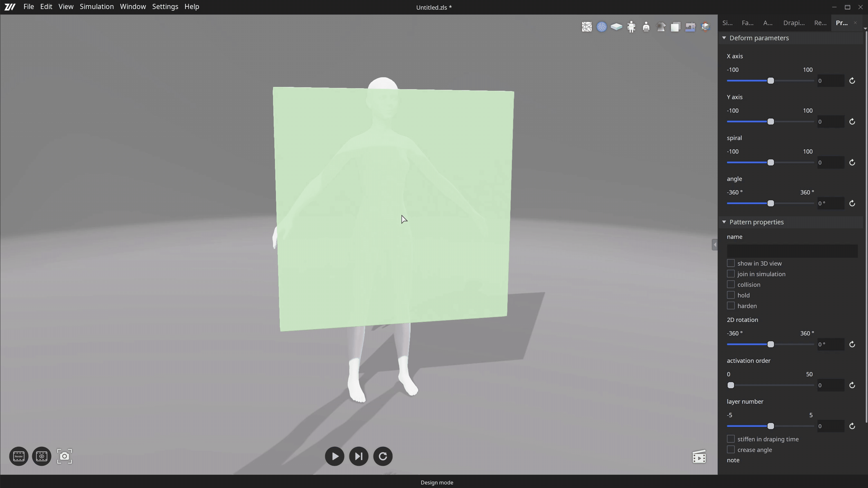868x488 pixels.
Task: Reset the X axis value with refresh icon
Action: [852, 81]
